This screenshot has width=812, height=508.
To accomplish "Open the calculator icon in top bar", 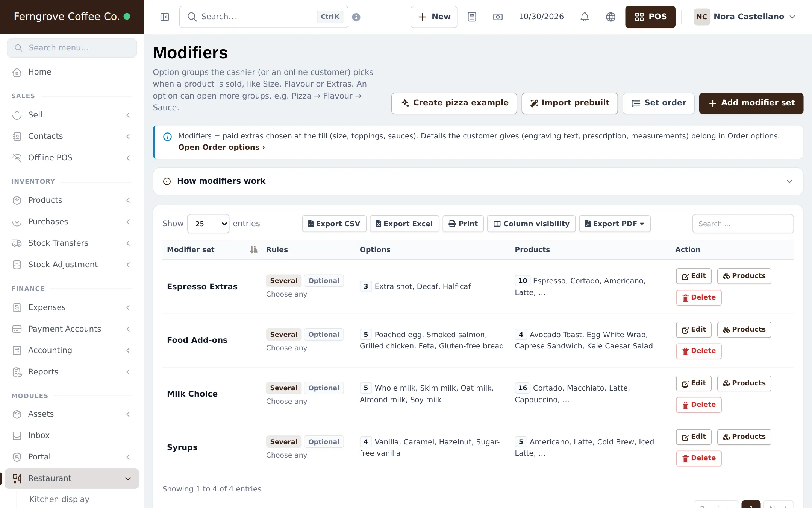I will click(x=472, y=17).
